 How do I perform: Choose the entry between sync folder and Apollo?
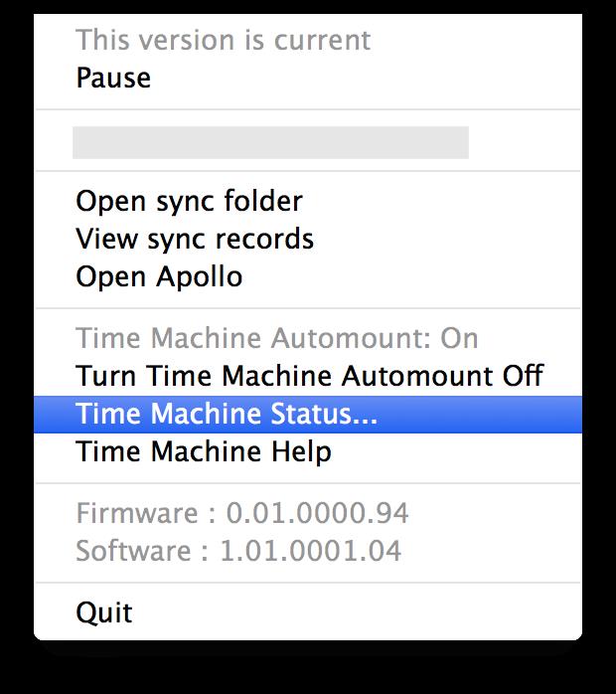coord(308,239)
